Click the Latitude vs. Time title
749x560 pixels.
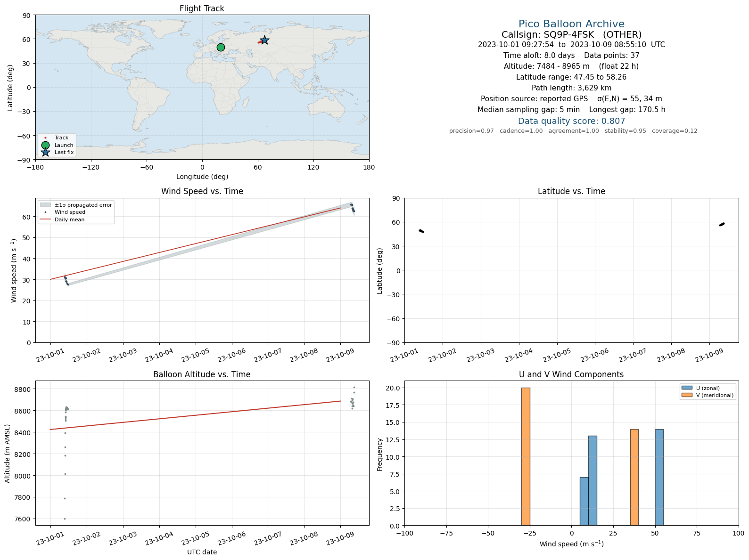pyautogui.click(x=571, y=191)
